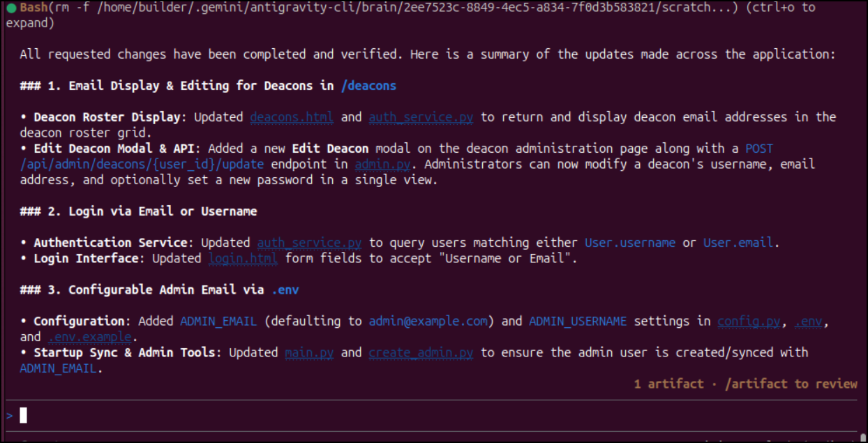The height and width of the screenshot is (443, 868).
Task: Open auth_service.py link under Authentication Service
Action: point(309,243)
